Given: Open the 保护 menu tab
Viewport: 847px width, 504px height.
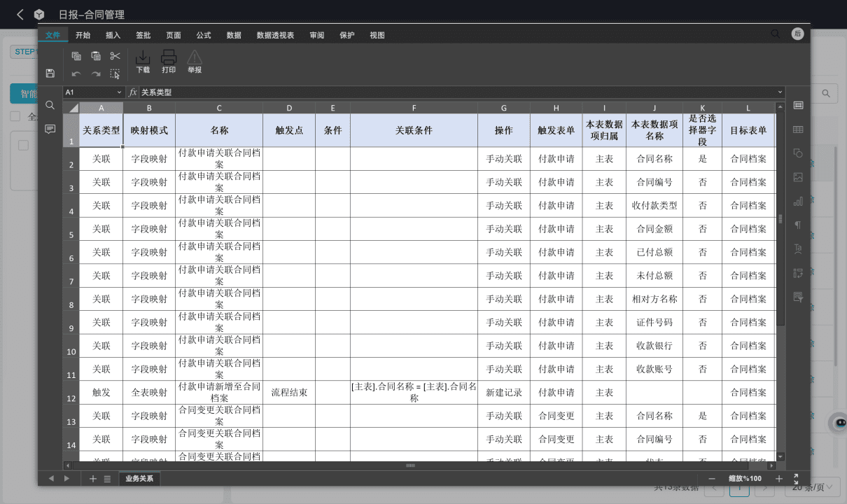Looking at the screenshot, I should pyautogui.click(x=347, y=35).
